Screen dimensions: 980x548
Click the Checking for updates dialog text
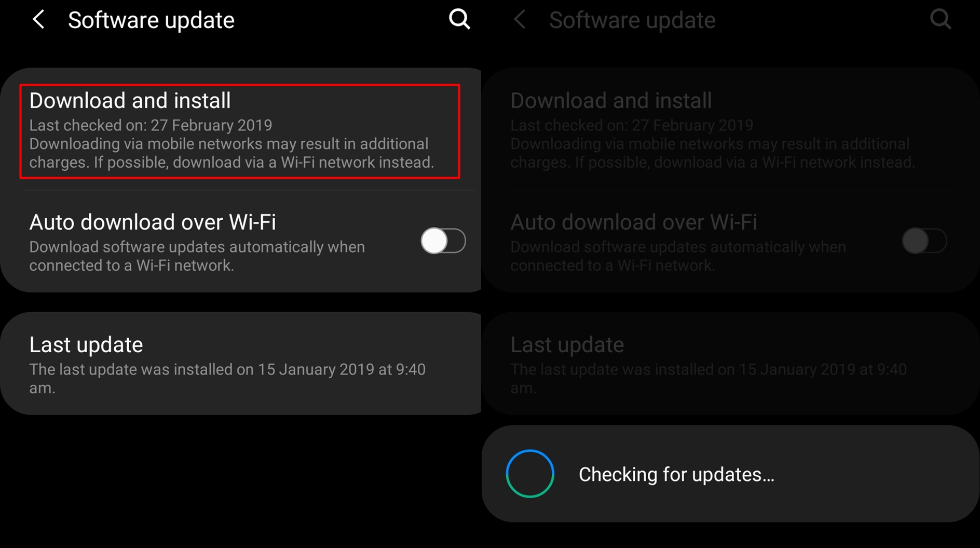676,474
